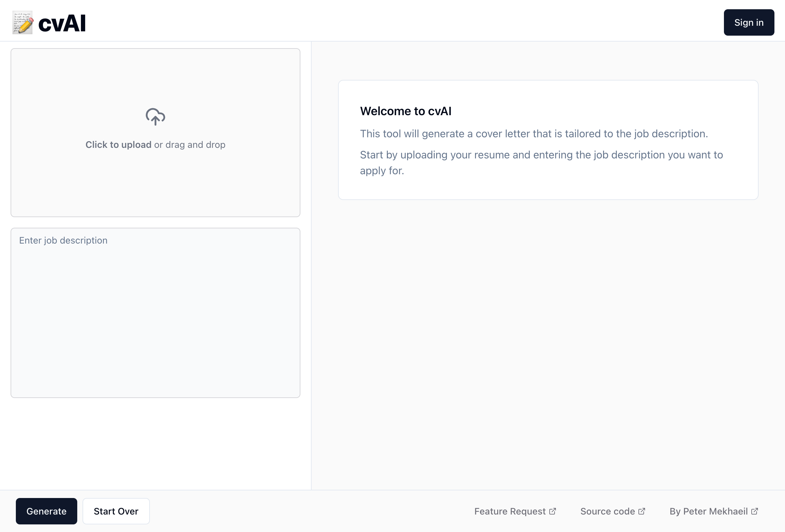Open the Feature Request link
The image size is (785, 532).
[x=510, y=511]
